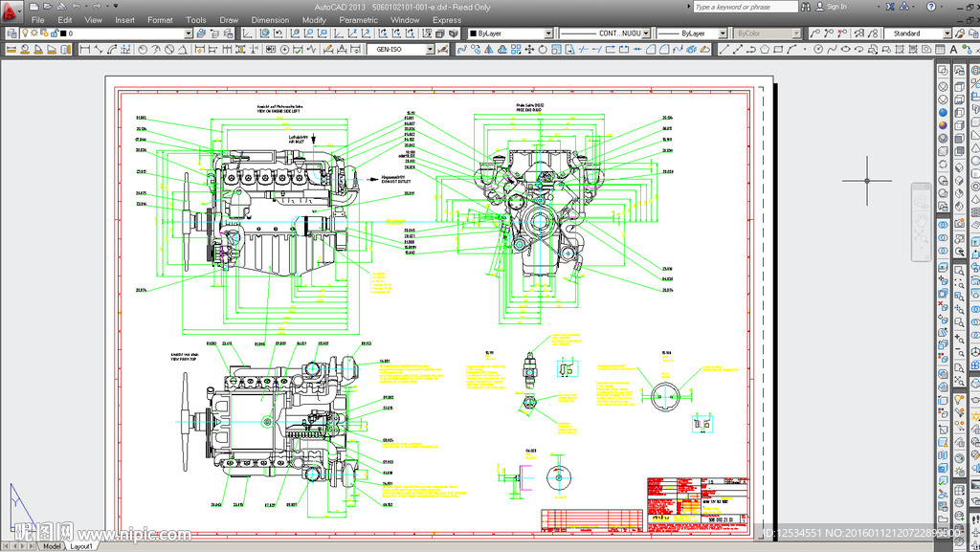Click the search binoculars icon
The image size is (980, 552).
point(806,7)
